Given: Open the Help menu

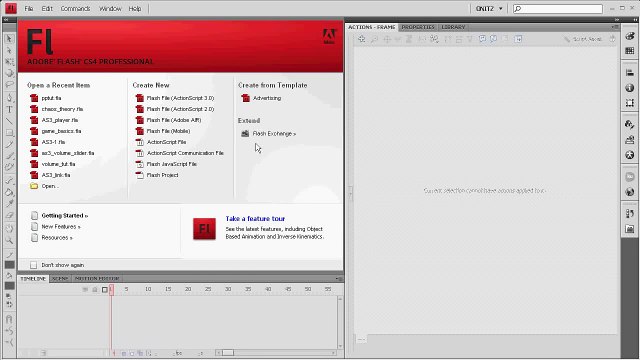Looking at the screenshot, I should [135, 9].
